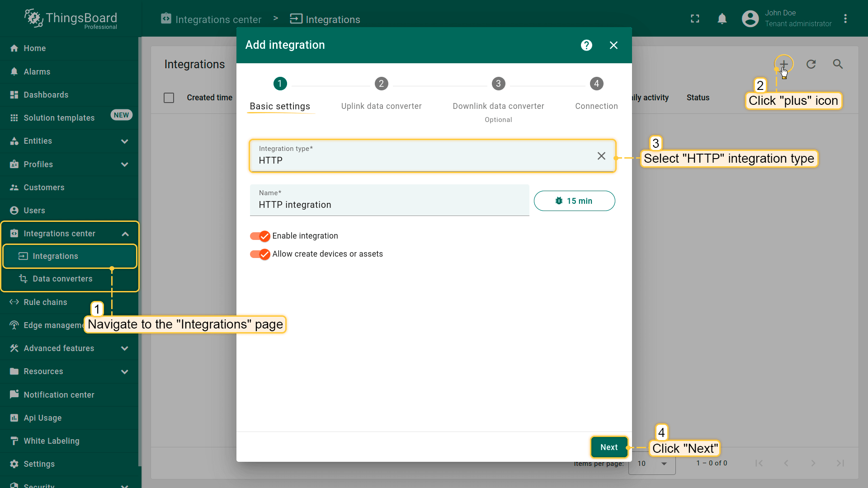
Task: Click the 15 min debug button
Action: click(574, 201)
